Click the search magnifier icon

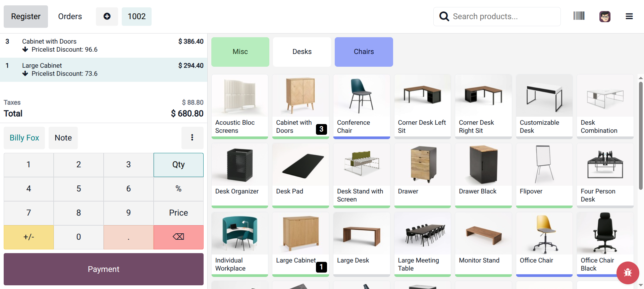(x=444, y=16)
